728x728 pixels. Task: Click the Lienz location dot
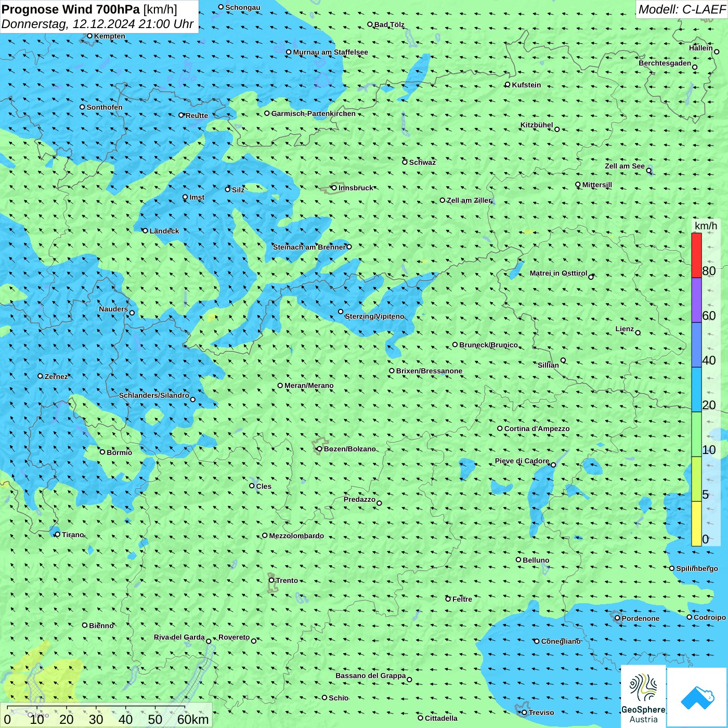(638, 333)
